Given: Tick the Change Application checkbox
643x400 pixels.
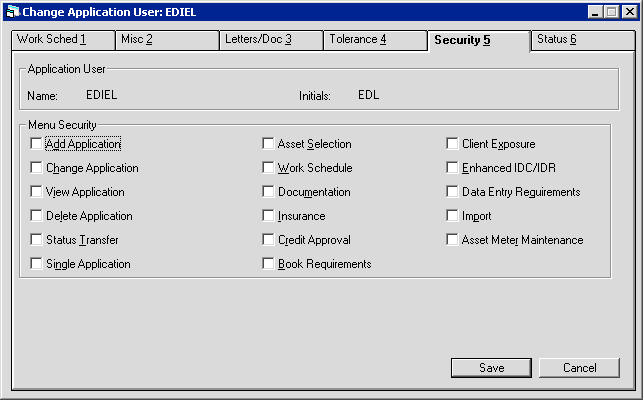Looking at the screenshot, I should pyautogui.click(x=36, y=168).
